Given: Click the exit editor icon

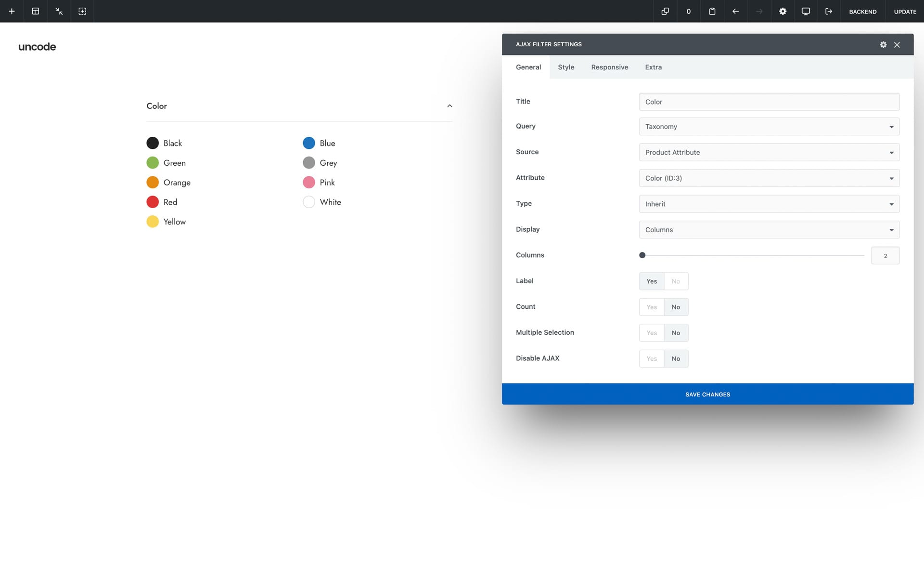Looking at the screenshot, I should (829, 11).
